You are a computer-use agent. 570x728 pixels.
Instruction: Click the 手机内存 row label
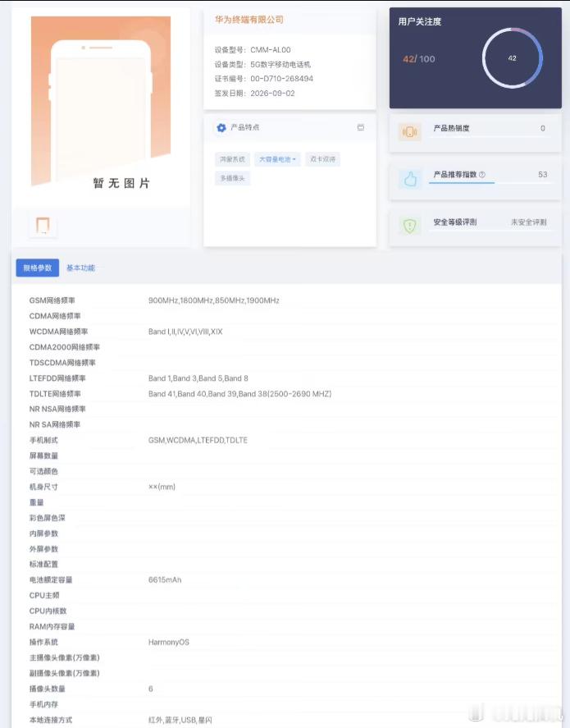click(x=43, y=704)
